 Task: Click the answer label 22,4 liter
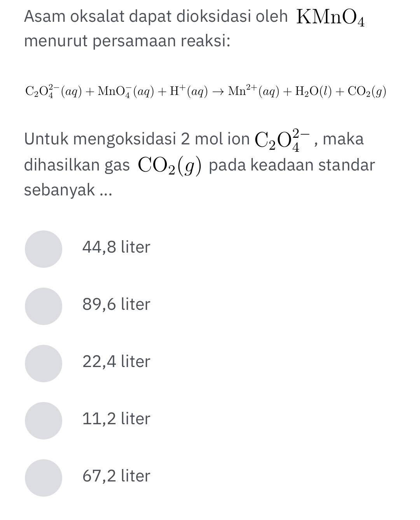coord(116,361)
